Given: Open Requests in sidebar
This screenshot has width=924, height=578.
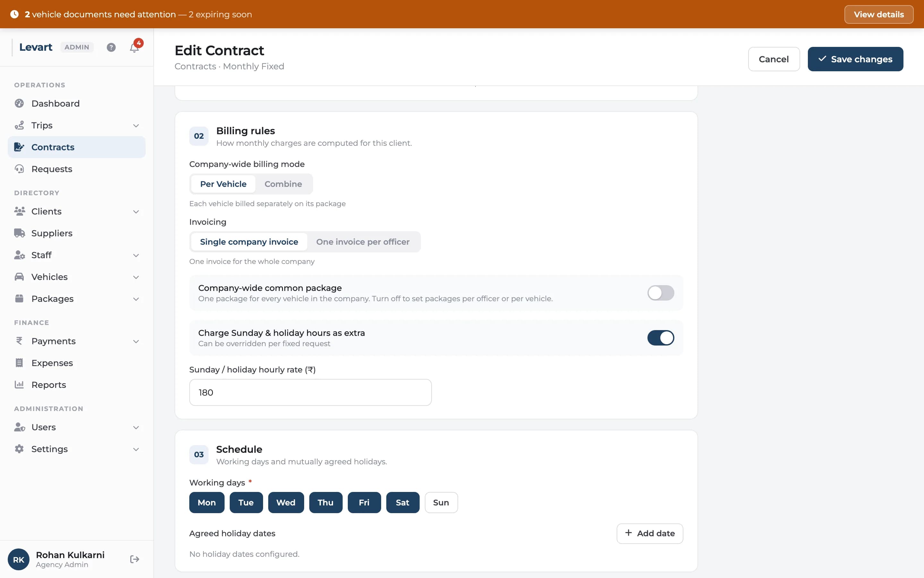Looking at the screenshot, I should (77, 169).
